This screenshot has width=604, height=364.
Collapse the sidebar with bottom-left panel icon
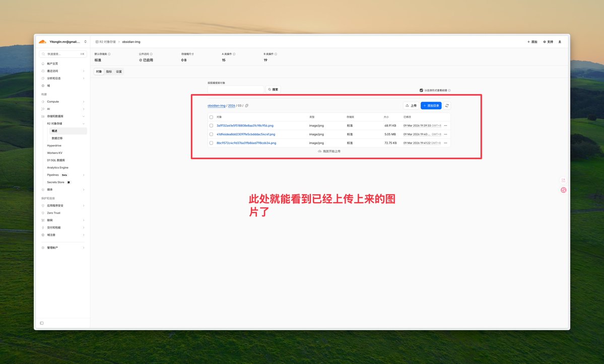[x=42, y=323]
